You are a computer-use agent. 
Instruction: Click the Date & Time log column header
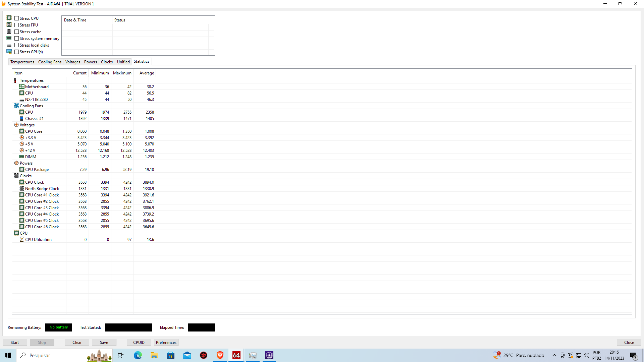pyautogui.click(x=87, y=20)
